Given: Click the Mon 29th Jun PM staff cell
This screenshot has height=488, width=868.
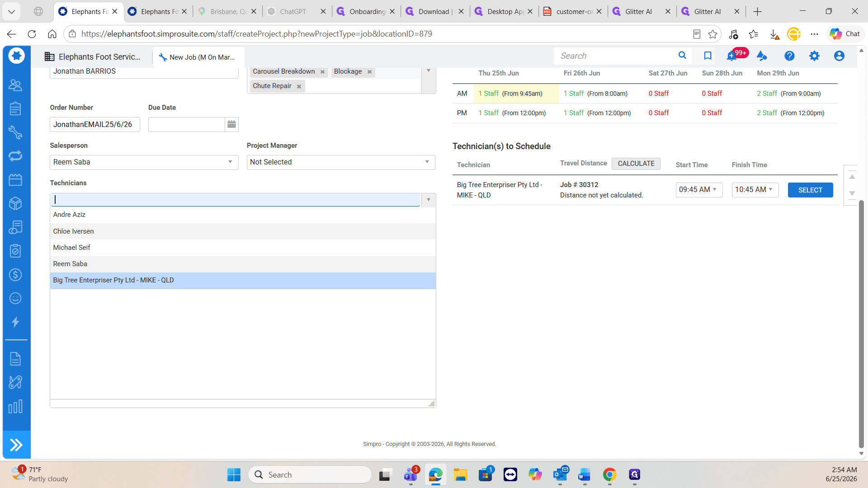Looking at the screenshot, I should tap(794, 113).
